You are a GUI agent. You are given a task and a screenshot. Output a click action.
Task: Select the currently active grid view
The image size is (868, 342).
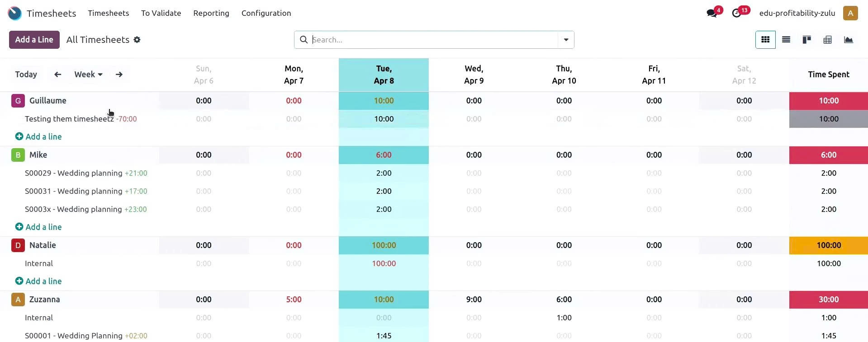click(x=765, y=40)
